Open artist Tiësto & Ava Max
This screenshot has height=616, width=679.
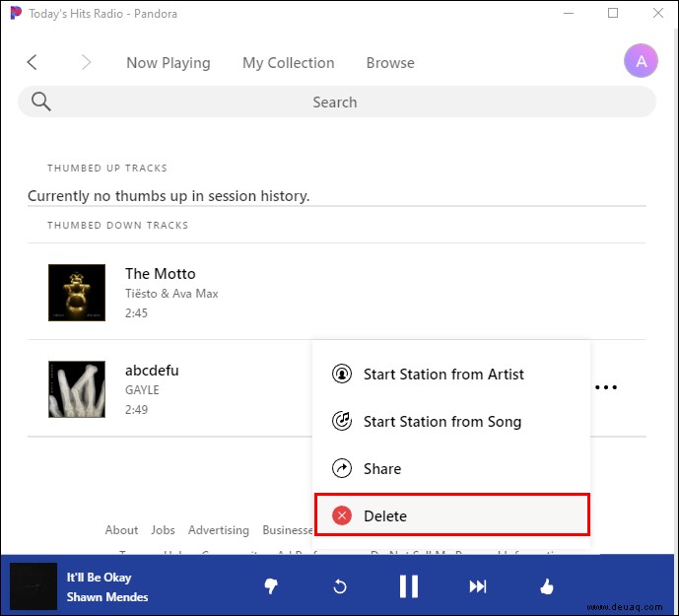coord(171,294)
